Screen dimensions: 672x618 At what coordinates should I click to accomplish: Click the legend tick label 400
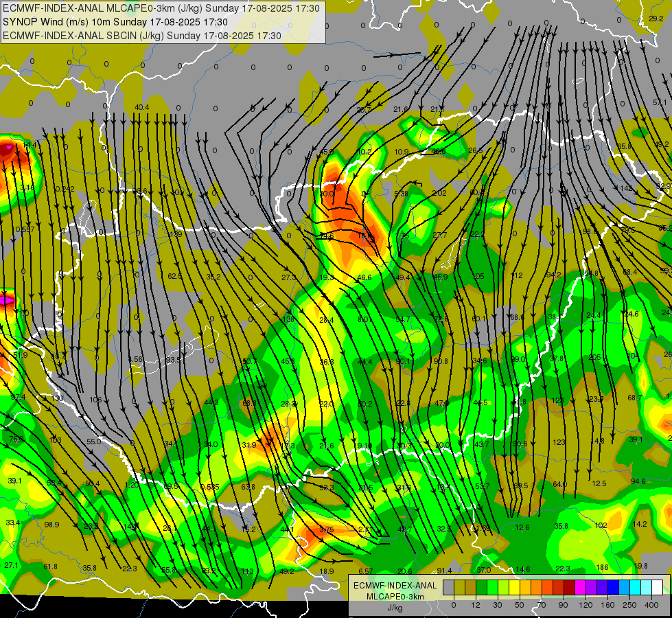point(651,605)
